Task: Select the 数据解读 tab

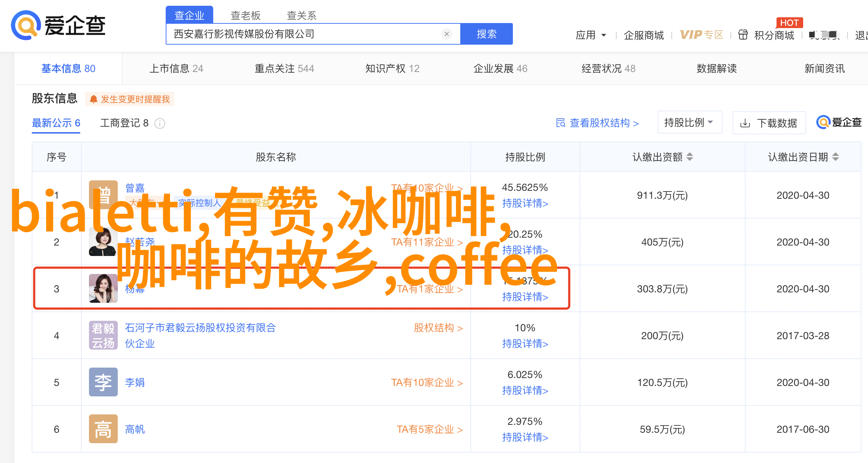Action: (717, 68)
